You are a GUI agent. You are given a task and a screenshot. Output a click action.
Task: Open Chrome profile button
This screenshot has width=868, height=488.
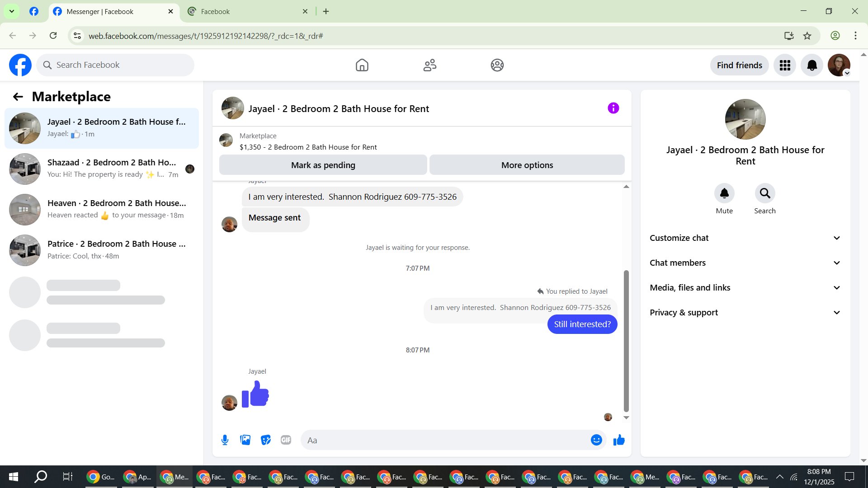835,36
